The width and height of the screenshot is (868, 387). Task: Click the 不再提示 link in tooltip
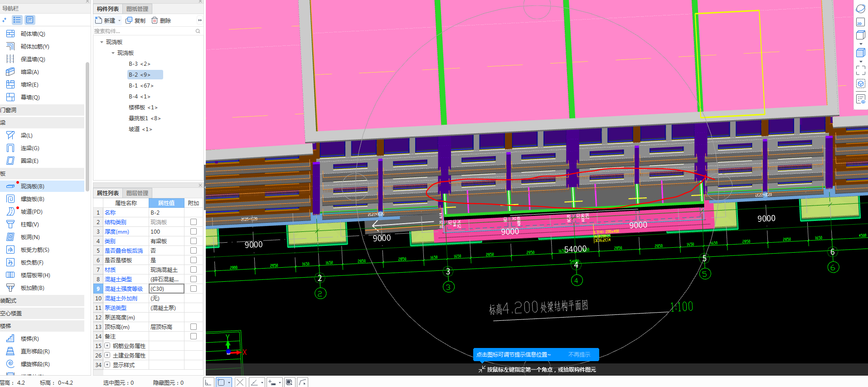[x=579, y=355]
